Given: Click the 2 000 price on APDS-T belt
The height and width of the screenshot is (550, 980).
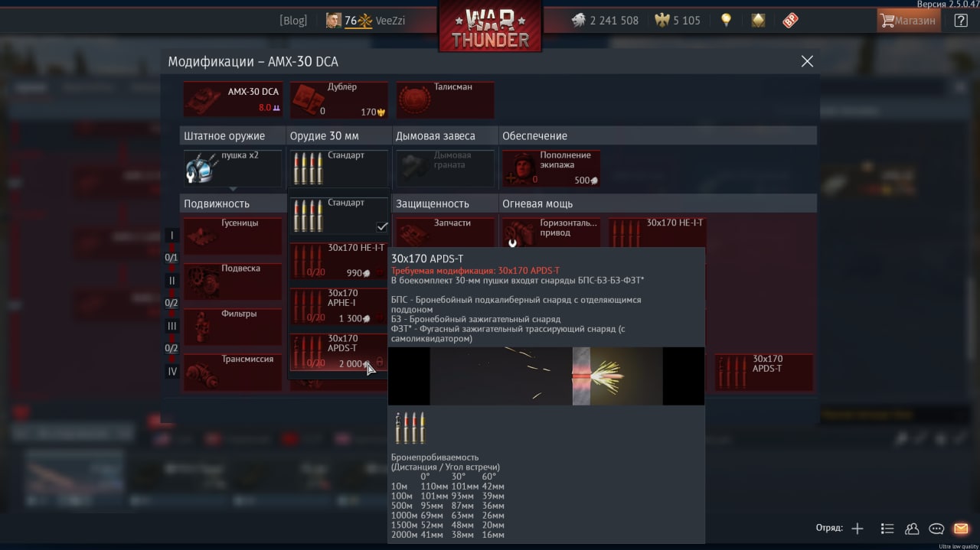Looking at the screenshot, I should (x=354, y=363).
